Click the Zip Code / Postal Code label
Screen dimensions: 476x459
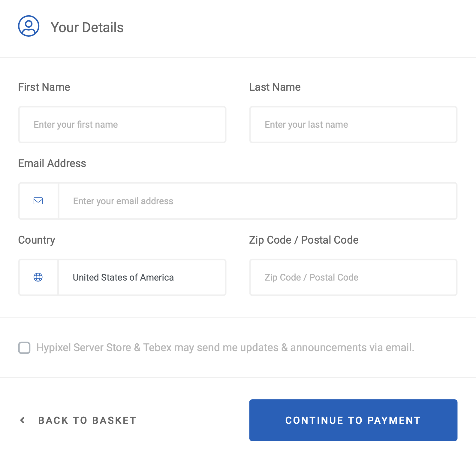tap(304, 240)
